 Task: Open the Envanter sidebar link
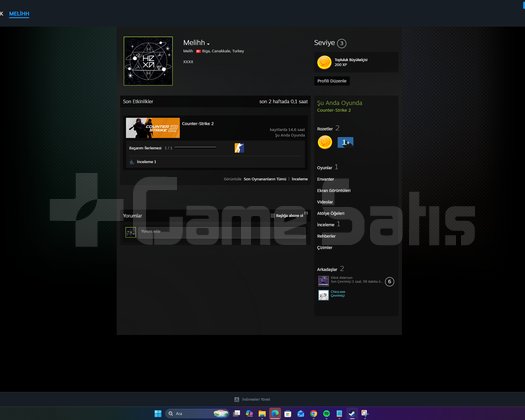coord(325,179)
